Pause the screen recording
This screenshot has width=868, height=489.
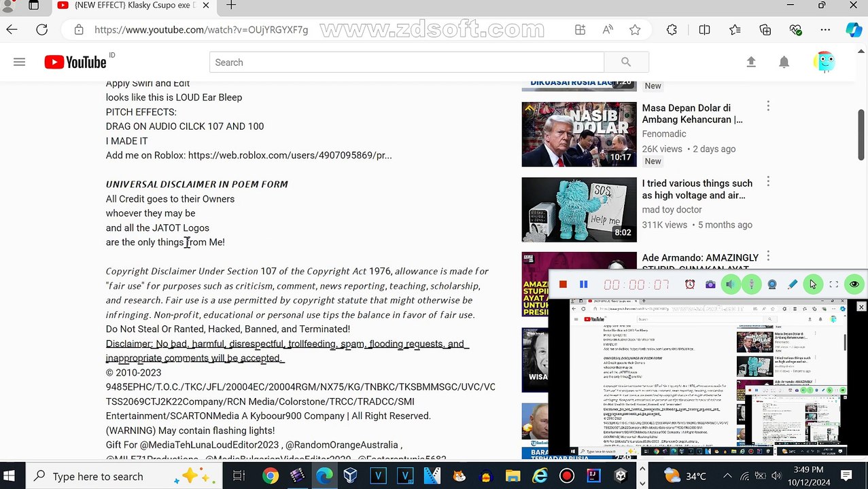(583, 285)
